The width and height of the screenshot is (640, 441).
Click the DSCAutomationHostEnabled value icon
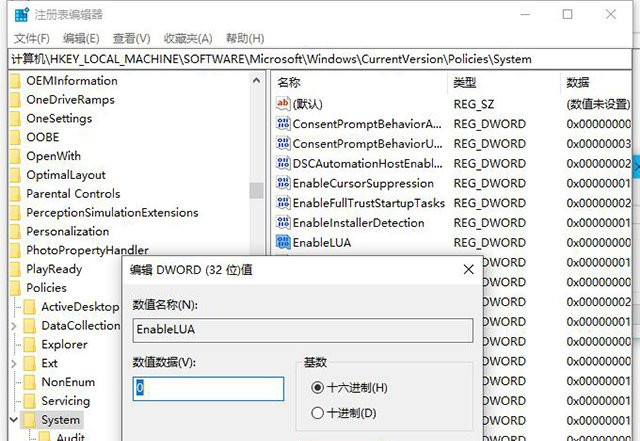coord(282,163)
